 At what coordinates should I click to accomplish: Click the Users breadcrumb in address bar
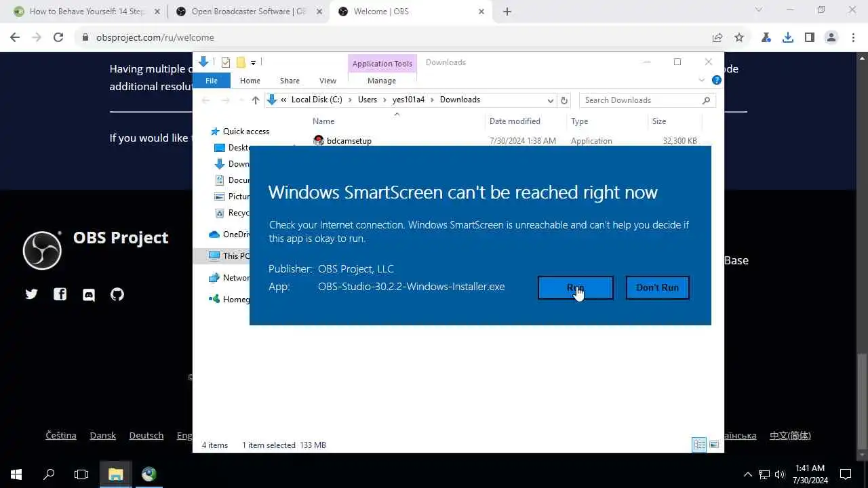(x=367, y=100)
